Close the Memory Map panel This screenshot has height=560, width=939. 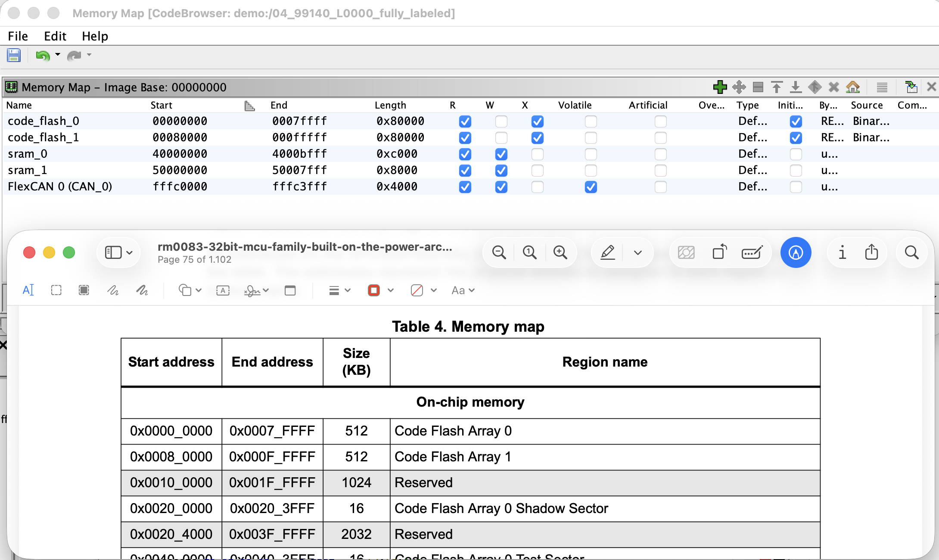click(931, 87)
